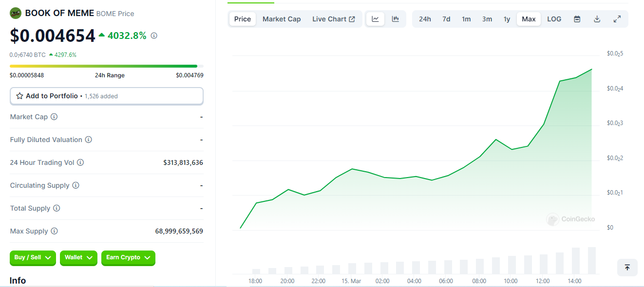
Task: Expand the Earn Crypto dropdown
Action: [128, 258]
